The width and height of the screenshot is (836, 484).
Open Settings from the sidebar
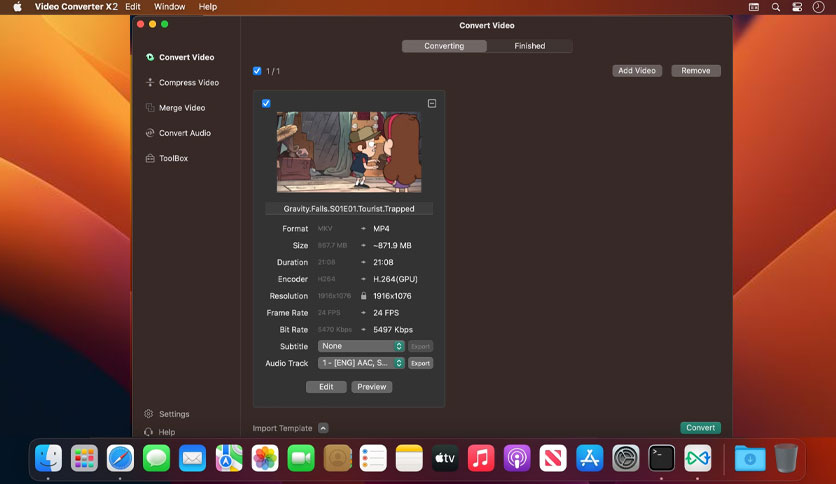[167, 414]
